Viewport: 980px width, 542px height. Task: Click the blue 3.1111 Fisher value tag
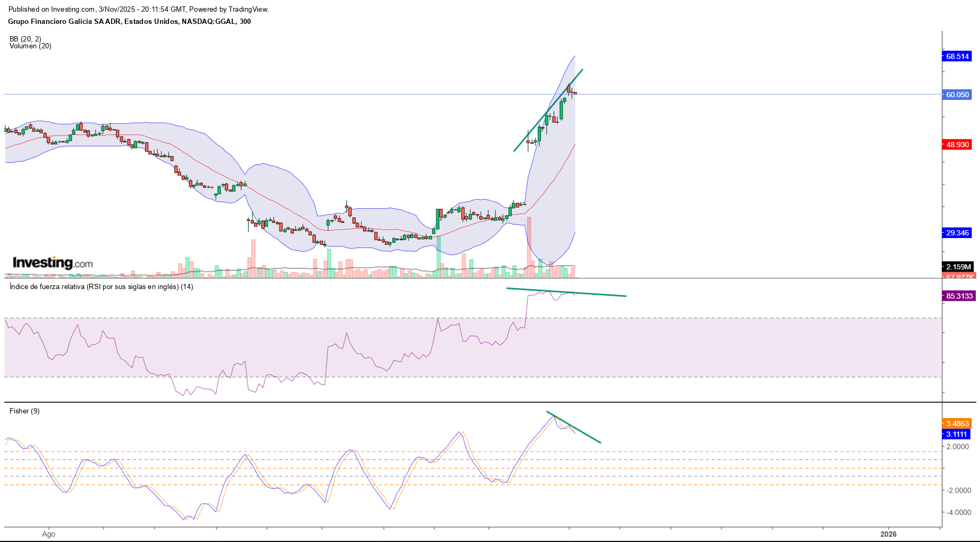[957, 434]
